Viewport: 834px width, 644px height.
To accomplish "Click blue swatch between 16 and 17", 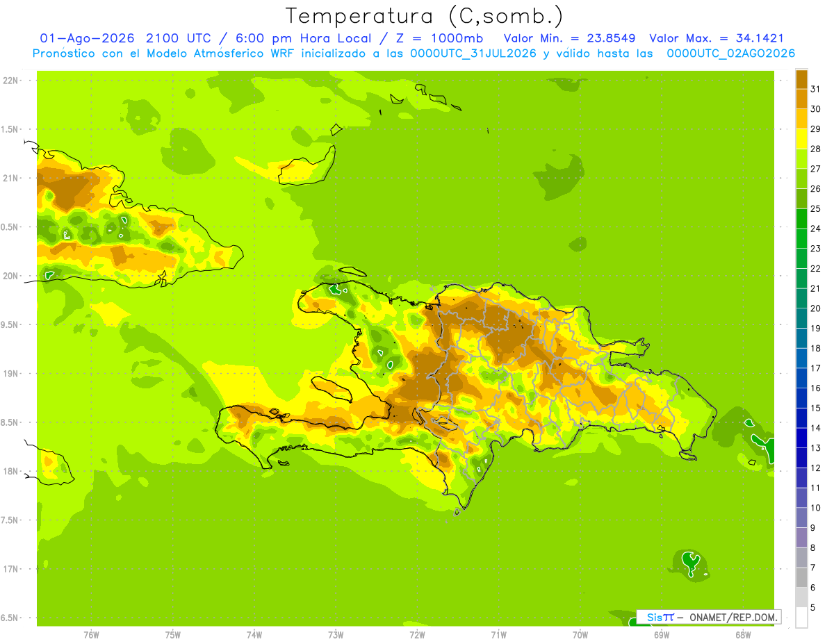I will click(801, 378).
